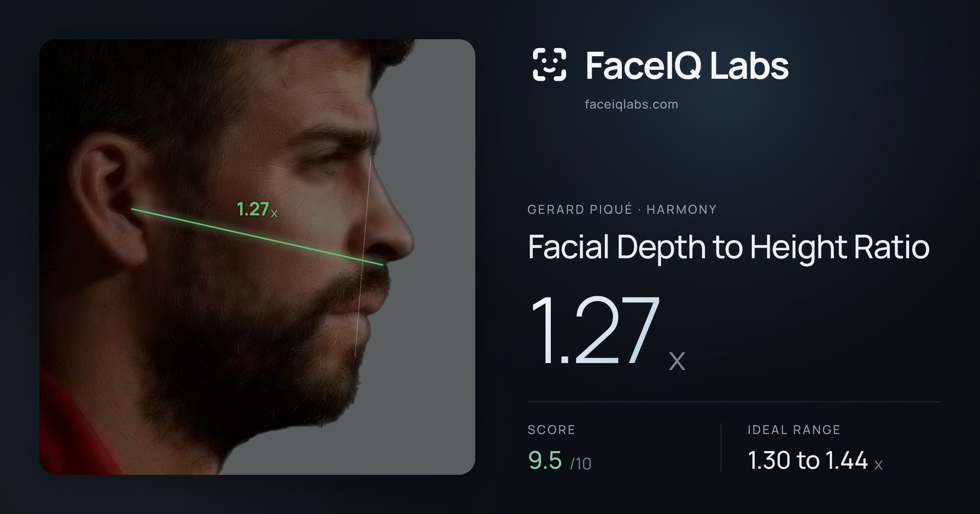Click the side profile photo thumbnail
This screenshot has height=514, width=980.
pyautogui.click(x=257, y=257)
